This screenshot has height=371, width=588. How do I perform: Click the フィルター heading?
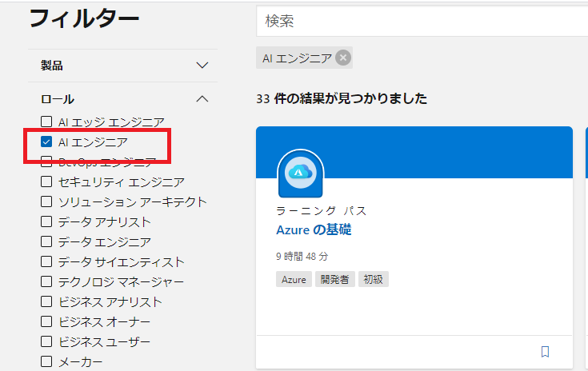pos(84,18)
